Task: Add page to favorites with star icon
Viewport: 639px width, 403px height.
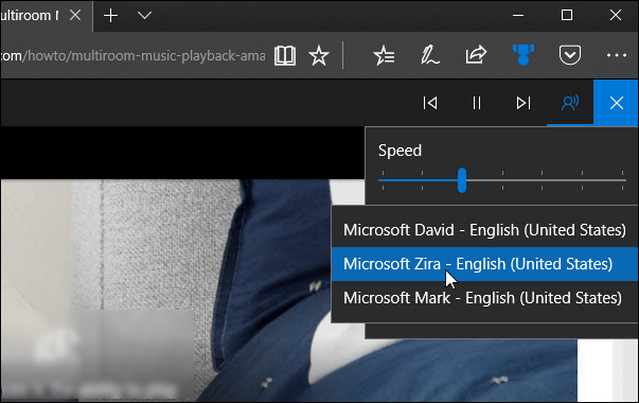Action: [318, 55]
